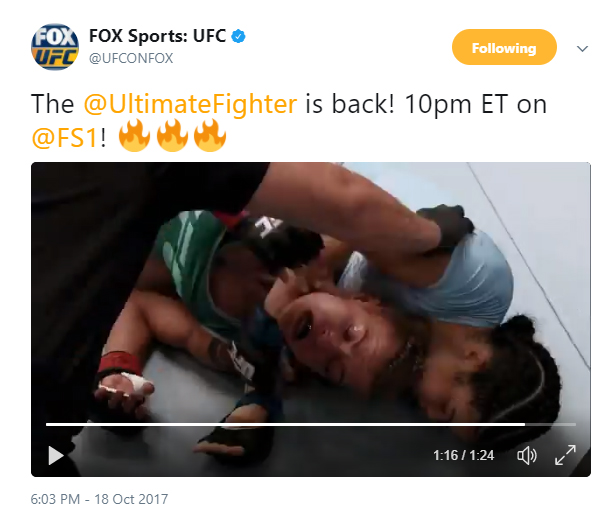Click the first fire emoji in the tweet

coord(134,136)
